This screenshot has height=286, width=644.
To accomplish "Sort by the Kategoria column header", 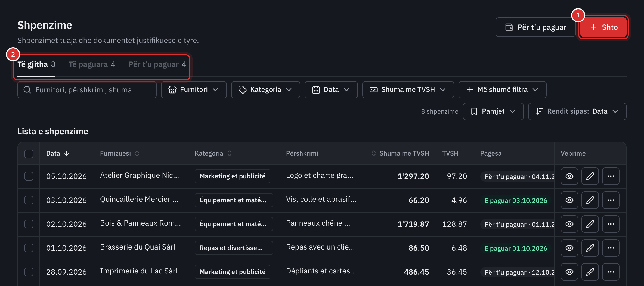I will [x=213, y=153].
